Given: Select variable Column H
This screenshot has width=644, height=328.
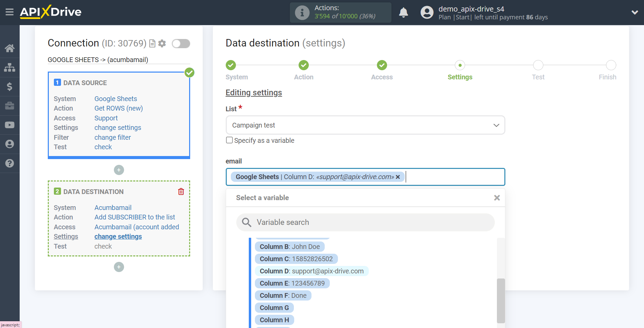Looking at the screenshot, I should coord(274,320).
